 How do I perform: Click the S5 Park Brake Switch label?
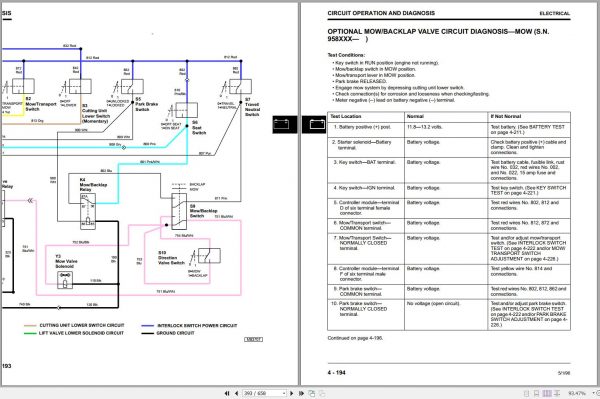(x=147, y=104)
